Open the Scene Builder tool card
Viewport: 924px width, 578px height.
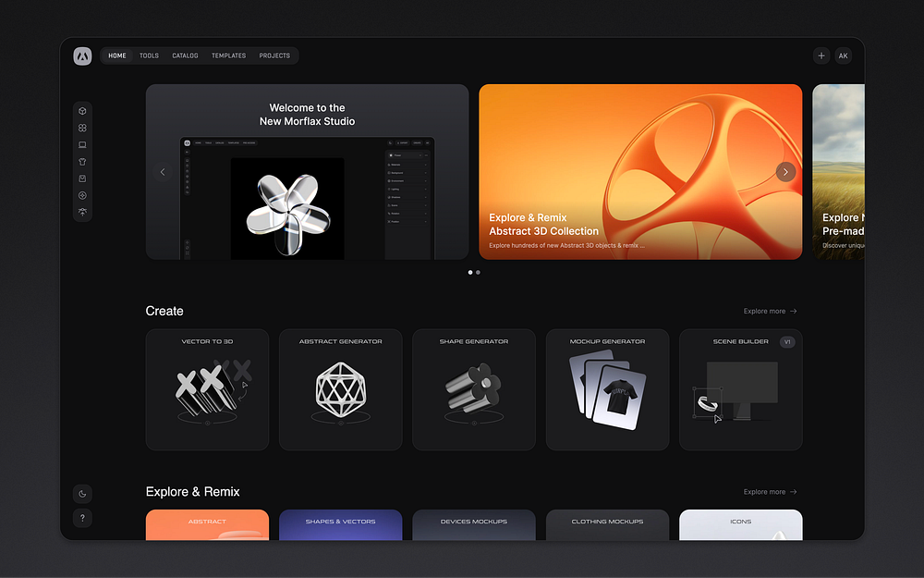[x=741, y=390]
